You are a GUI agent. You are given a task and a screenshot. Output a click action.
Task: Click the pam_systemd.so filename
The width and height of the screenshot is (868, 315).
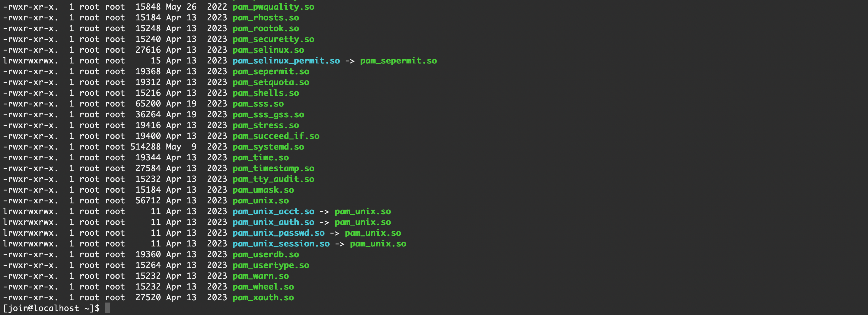[x=268, y=147]
